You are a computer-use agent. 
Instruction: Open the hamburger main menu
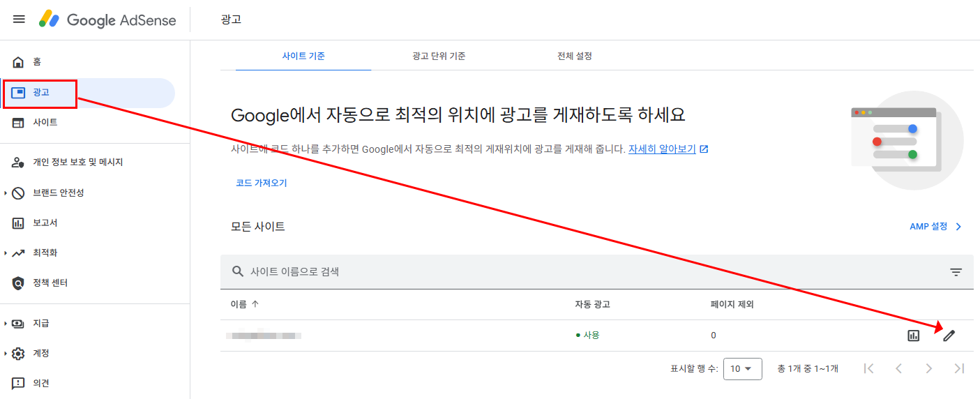pyautogui.click(x=19, y=20)
